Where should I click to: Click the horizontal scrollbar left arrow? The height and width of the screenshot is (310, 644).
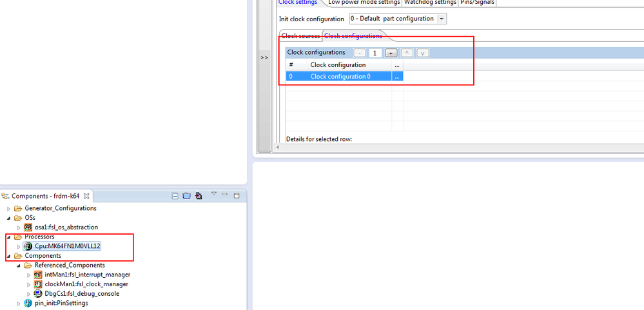click(x=278, y=147)
